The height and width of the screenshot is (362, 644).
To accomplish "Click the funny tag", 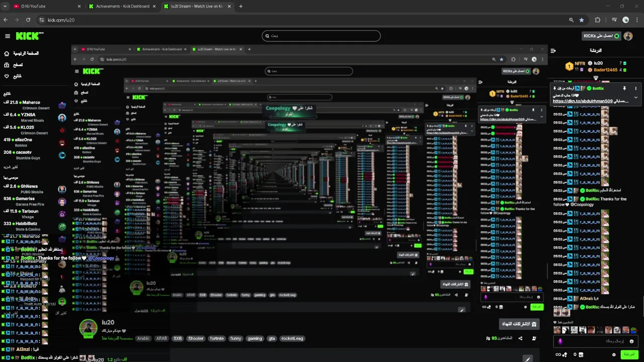I will (x=235, y=338).
